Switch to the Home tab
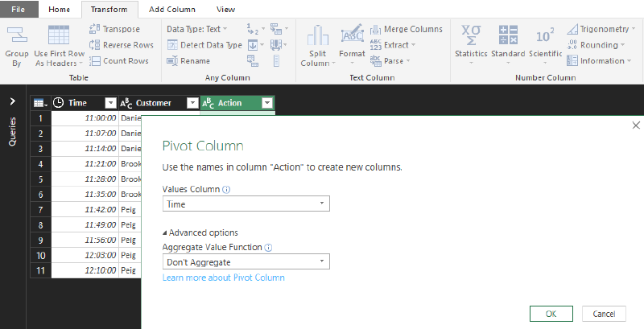 (x=59, y=9)
